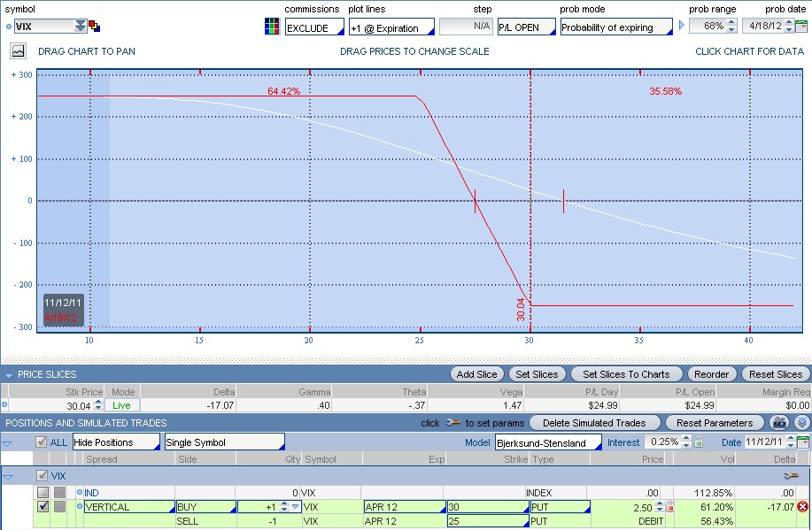Collapse the VIX group triangle
812x530 pixels.
point(8,476)
